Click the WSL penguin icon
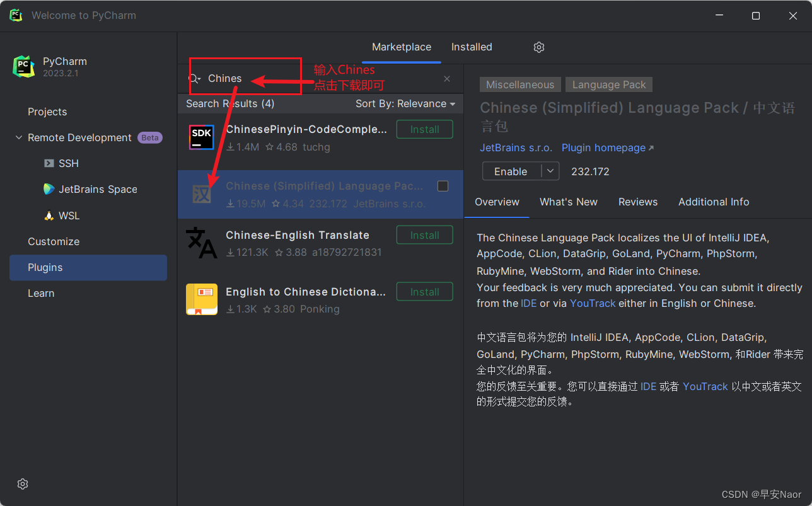The width and height of the screenshot is (812, 506). point(49,216)
